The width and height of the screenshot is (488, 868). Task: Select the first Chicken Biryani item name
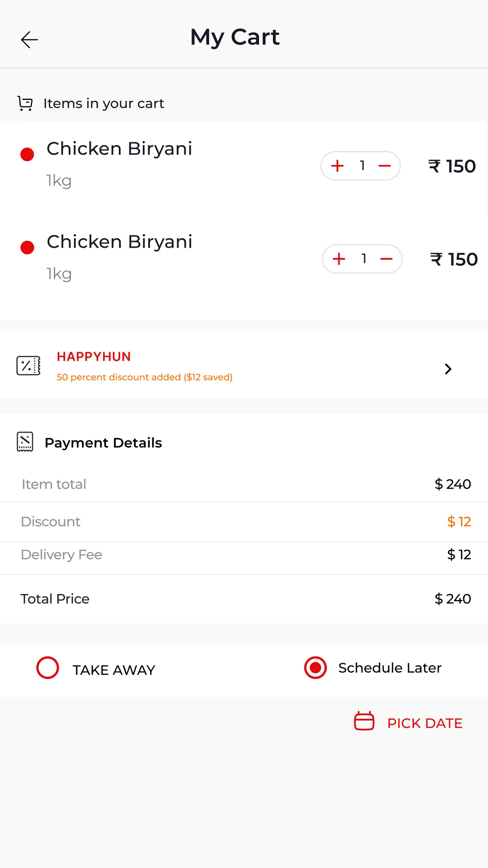tap(120, 149)
